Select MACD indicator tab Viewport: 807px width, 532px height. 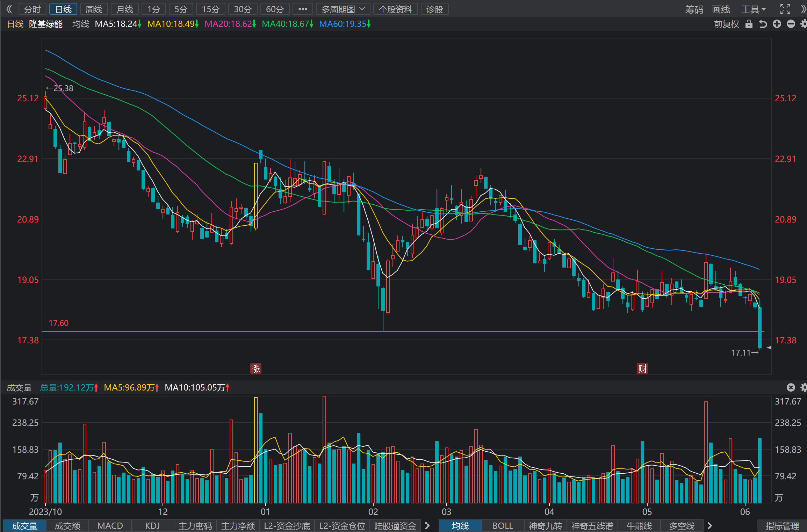point(110,526)
